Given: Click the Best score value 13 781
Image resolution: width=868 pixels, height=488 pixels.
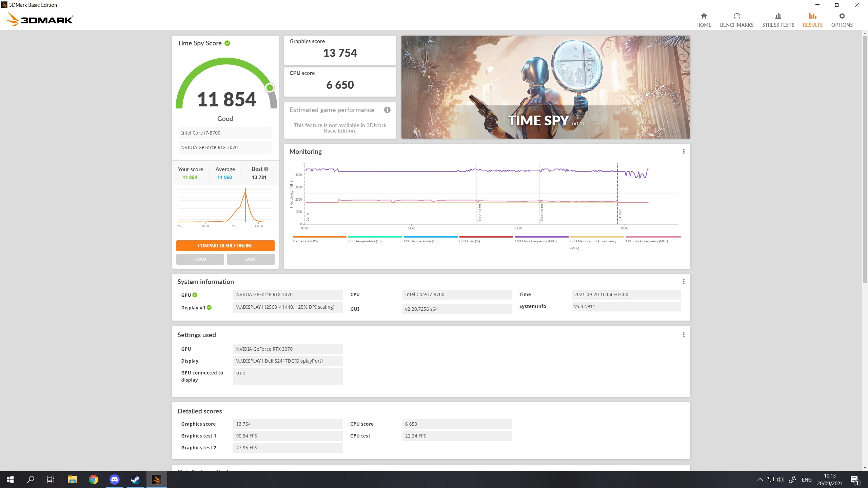Looking at the screenshot, I should click(259, 177).
